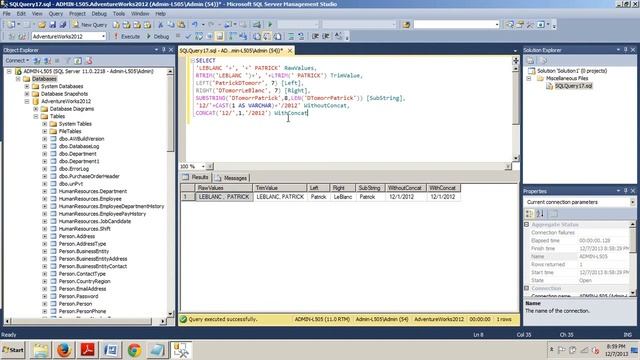Image resolution: width=640 pixels, height=360 pixels.
Task: Expand the Database Diagrams node
Action: point(36,109)
